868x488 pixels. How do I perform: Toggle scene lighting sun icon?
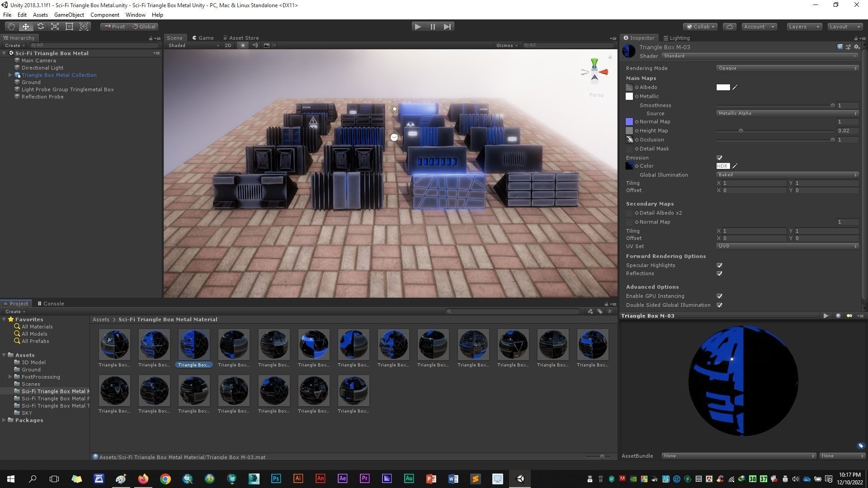pos(243,45)
